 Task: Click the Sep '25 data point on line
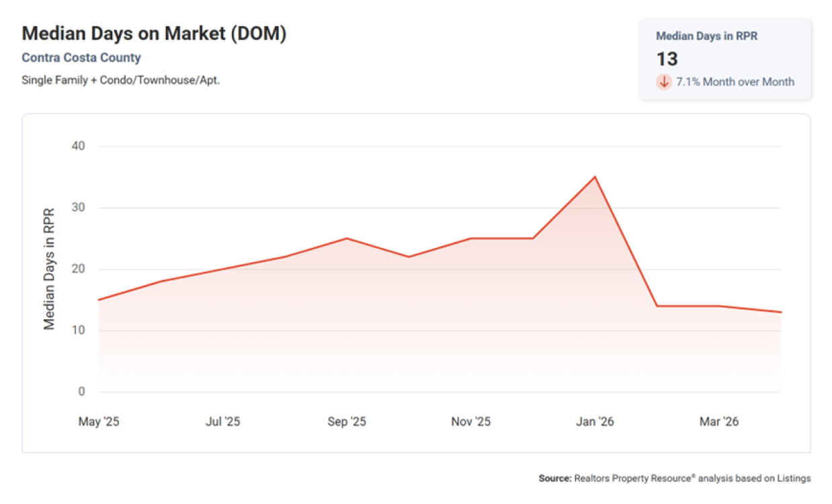coord(347,238)
